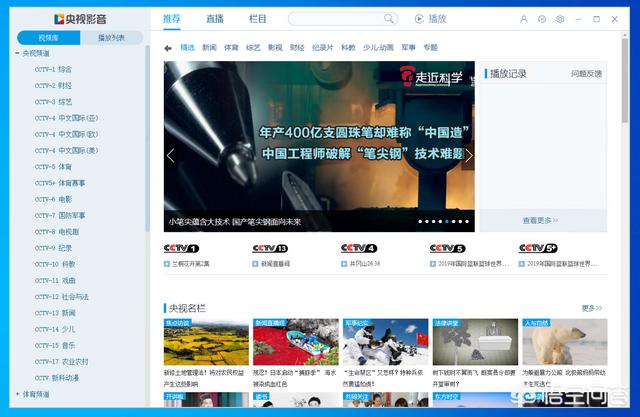640x417 pixels.
Task: Open the 焦点访谈 thumbnail
Action: point(206,342)
